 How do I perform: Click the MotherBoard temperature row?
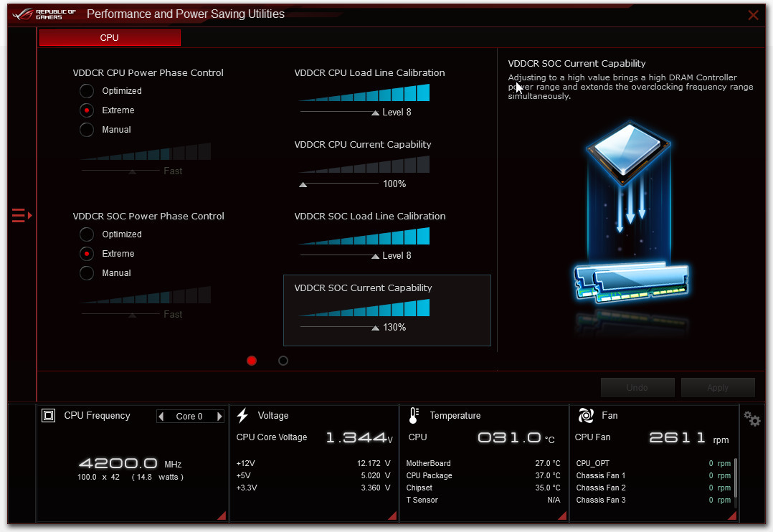(483, 463)
